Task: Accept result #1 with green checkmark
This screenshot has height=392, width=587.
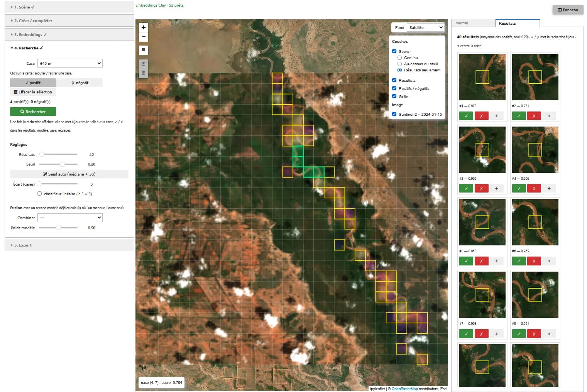Action: coord(466,116)
